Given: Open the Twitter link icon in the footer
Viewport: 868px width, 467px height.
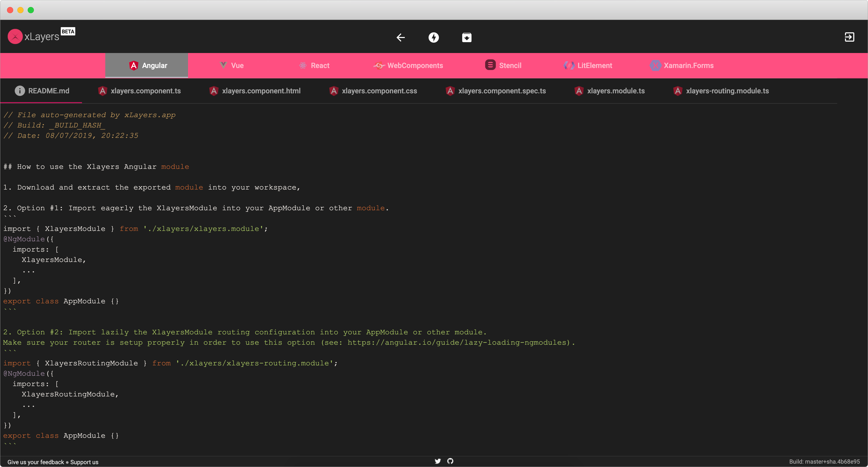Looking at the screenshot, I should [x=437, y=461].
